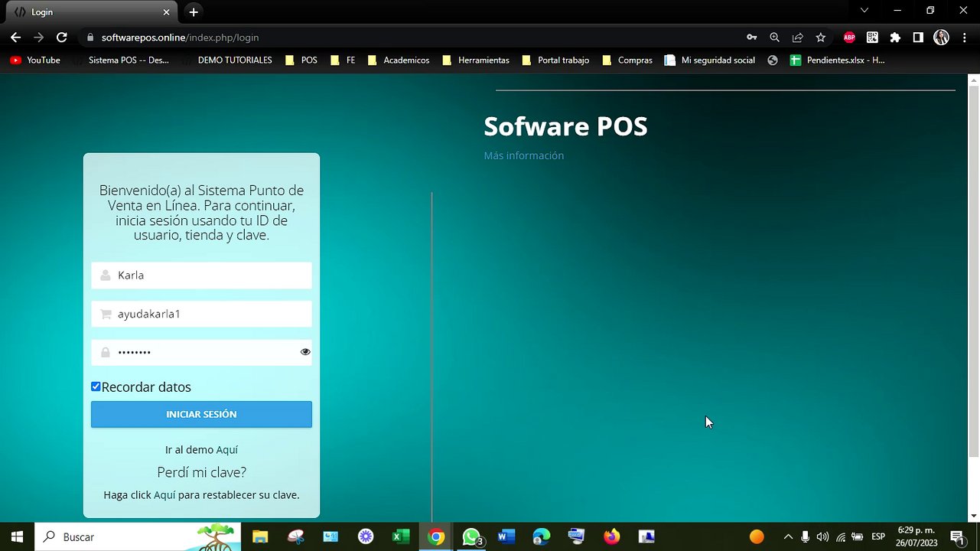The height and width of the screenshot is (551, 980).
Task: Open the Wi-Fi network tray icon
Action: point(841,536)
